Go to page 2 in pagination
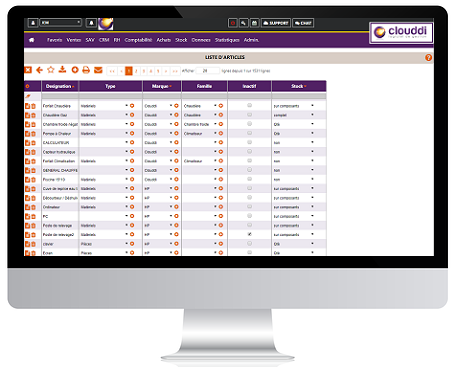Viewport: 454px width, 367px height. tap(136, 71)
